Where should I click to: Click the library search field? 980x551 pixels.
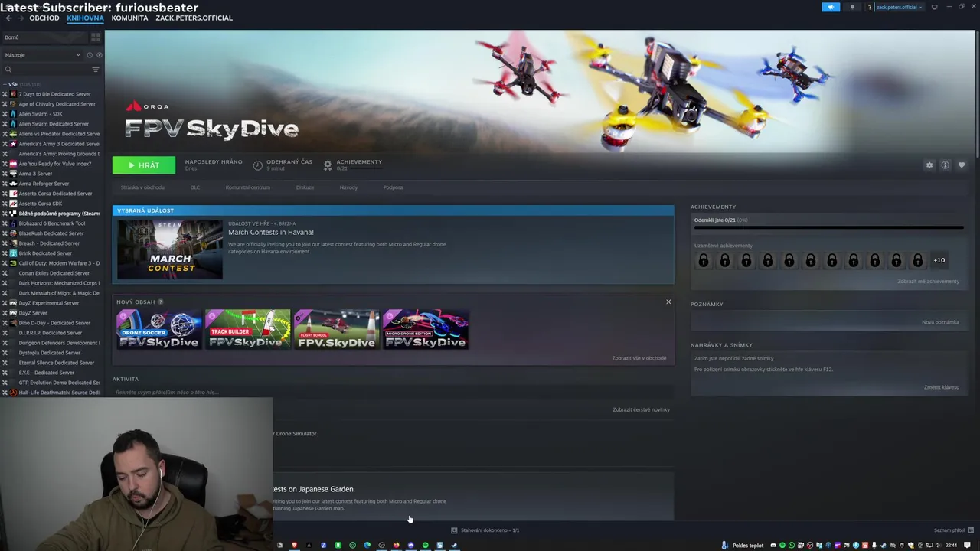pos(46,70)
